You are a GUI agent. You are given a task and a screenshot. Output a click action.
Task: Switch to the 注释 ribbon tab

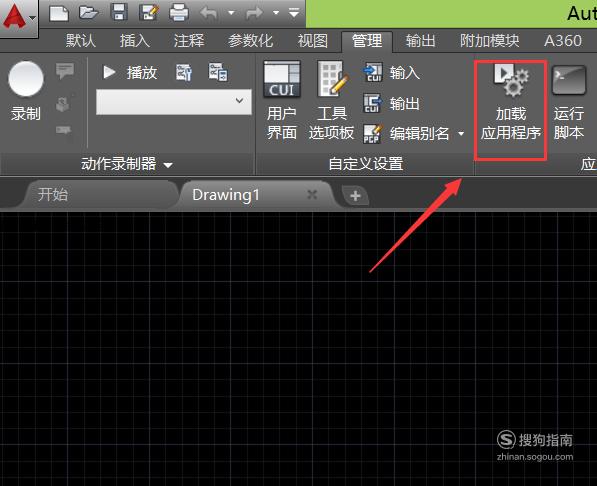pyautogui.click(x=189, y=41)
